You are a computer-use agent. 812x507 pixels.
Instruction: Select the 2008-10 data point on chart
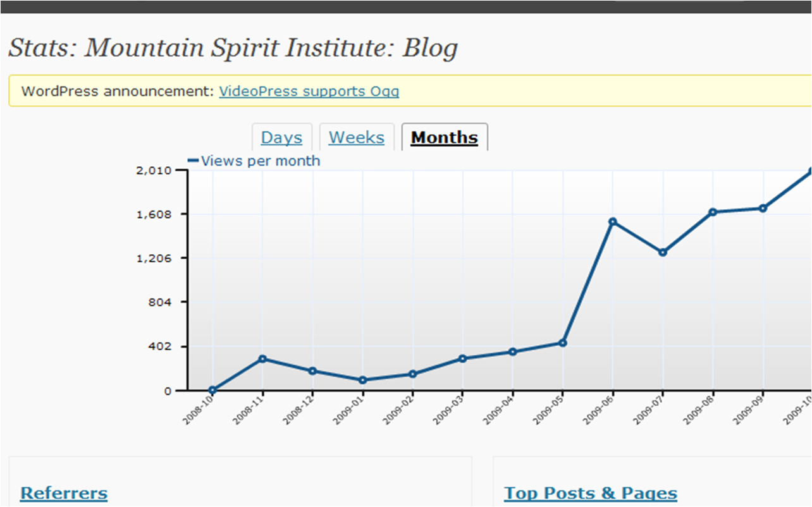212,390
